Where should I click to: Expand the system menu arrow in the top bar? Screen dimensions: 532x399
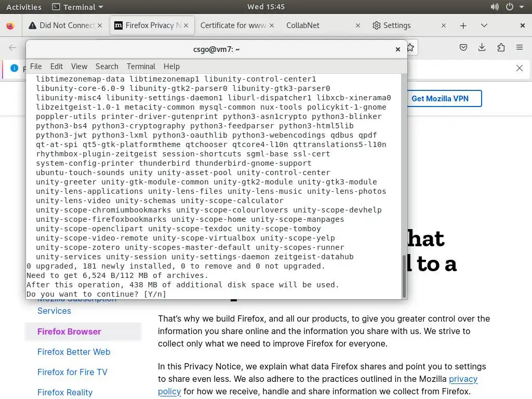coord(522,7)
